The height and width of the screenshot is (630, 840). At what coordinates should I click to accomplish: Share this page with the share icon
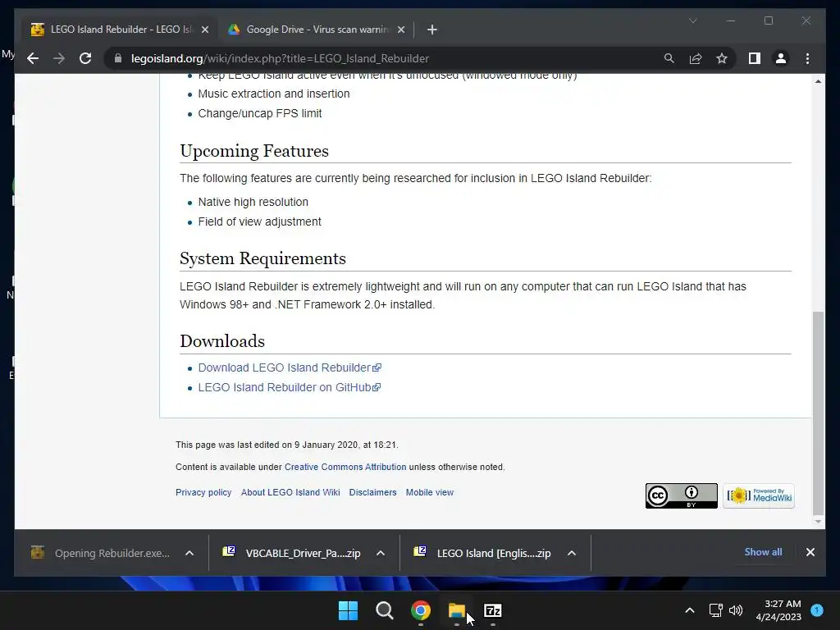click(x=696, y=58)
